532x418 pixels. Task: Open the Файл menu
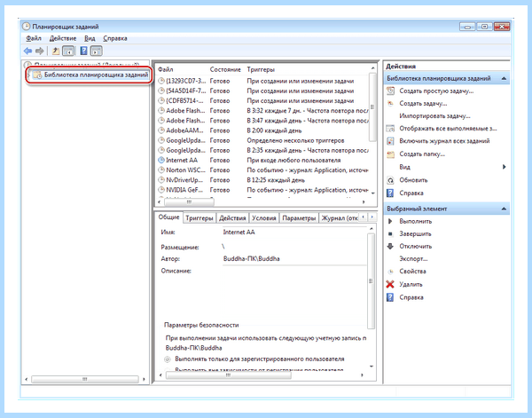click(34, 38)
